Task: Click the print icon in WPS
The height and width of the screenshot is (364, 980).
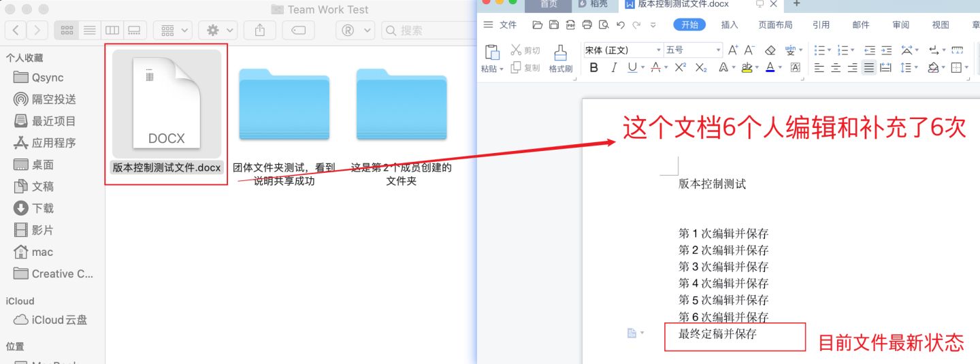Action: [587, 25]
